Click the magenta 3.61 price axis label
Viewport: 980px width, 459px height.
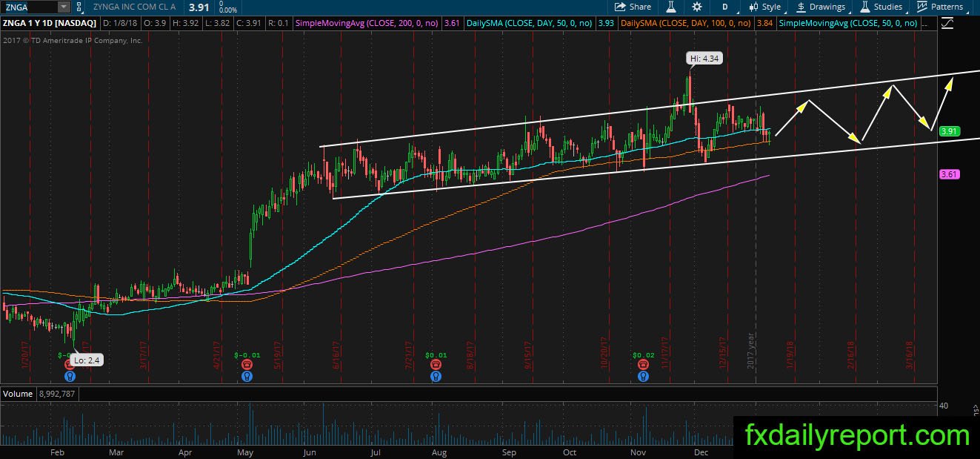coord(949,174)
